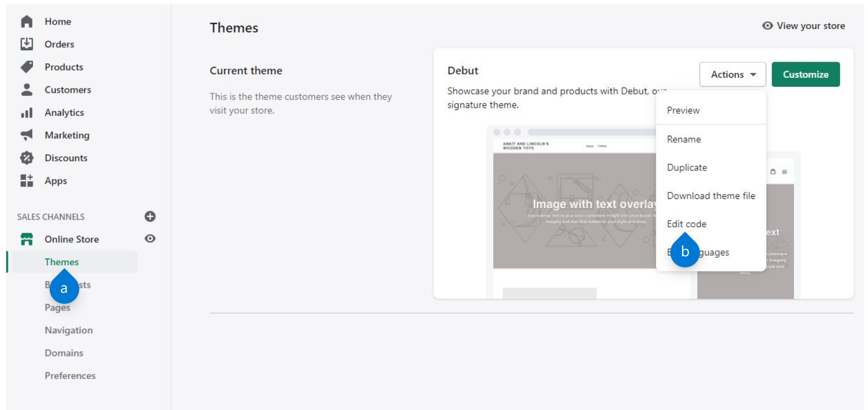
Task: Open Preferences under Online Store
Action: coord(70,376)
